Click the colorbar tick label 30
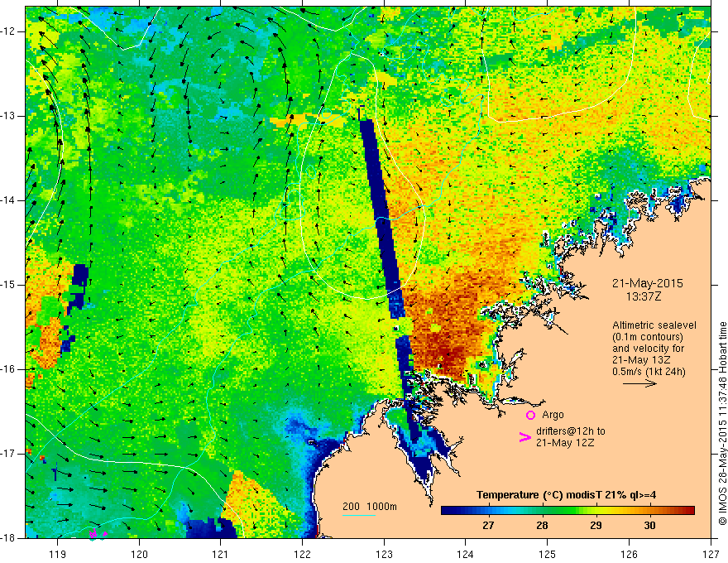The image size is (728, 563). tap(649, 526)
